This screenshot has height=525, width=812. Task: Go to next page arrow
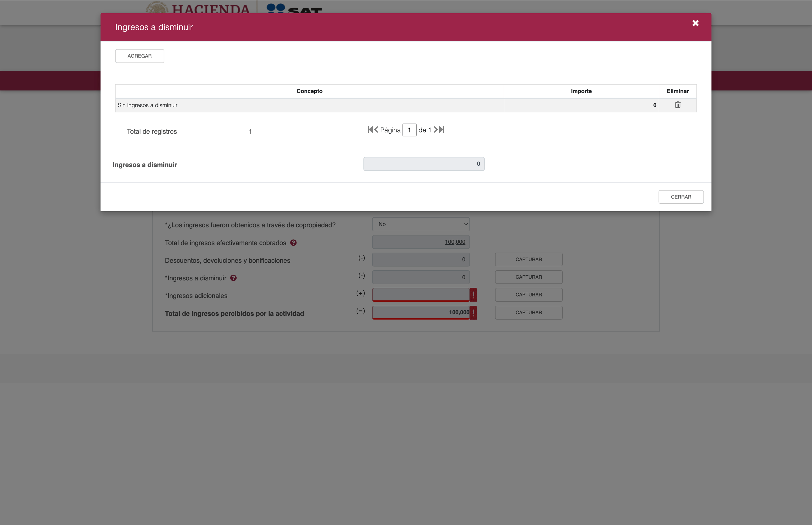(x=435, y=130)
